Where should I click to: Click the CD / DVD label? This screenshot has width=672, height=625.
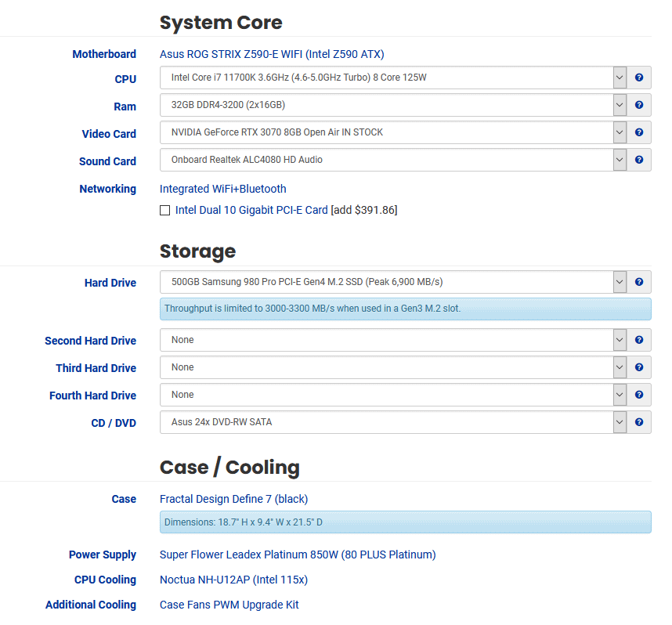click(x=114, y=423)
